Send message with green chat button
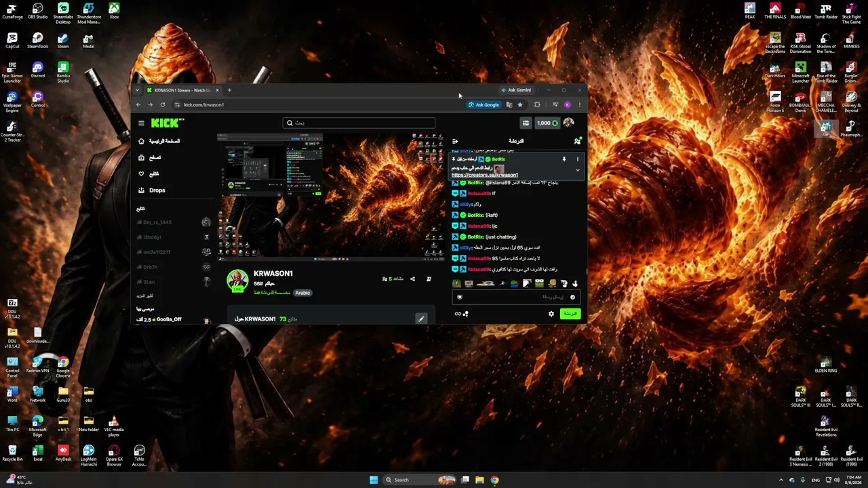 point(570,314)
